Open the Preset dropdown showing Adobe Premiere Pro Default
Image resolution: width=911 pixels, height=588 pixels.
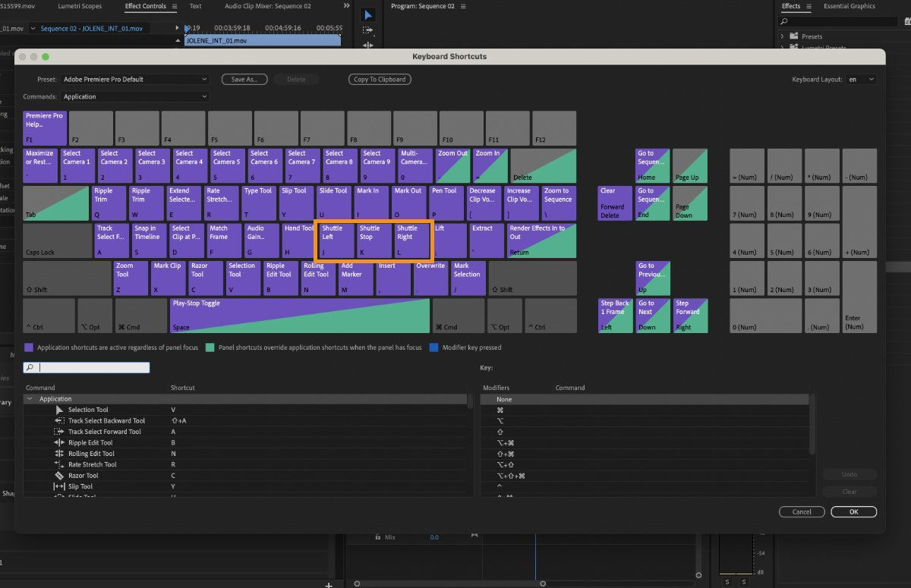click(x=134, y=79)
